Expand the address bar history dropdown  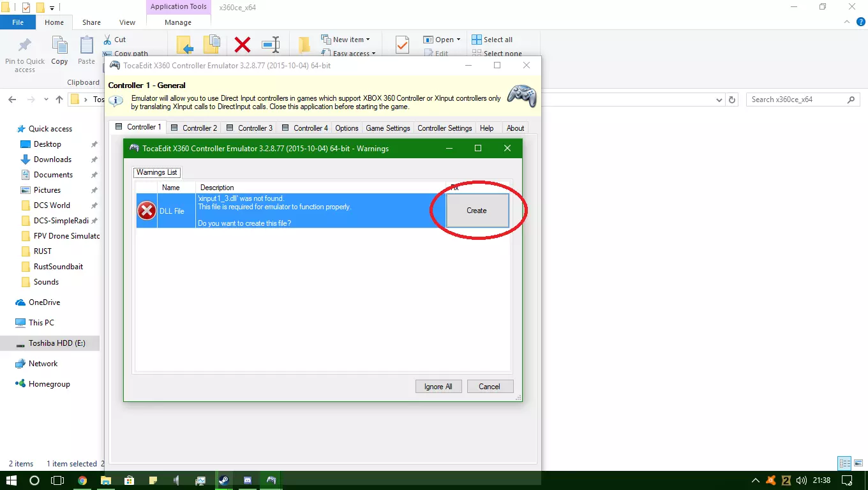click(x=720, y=100)
